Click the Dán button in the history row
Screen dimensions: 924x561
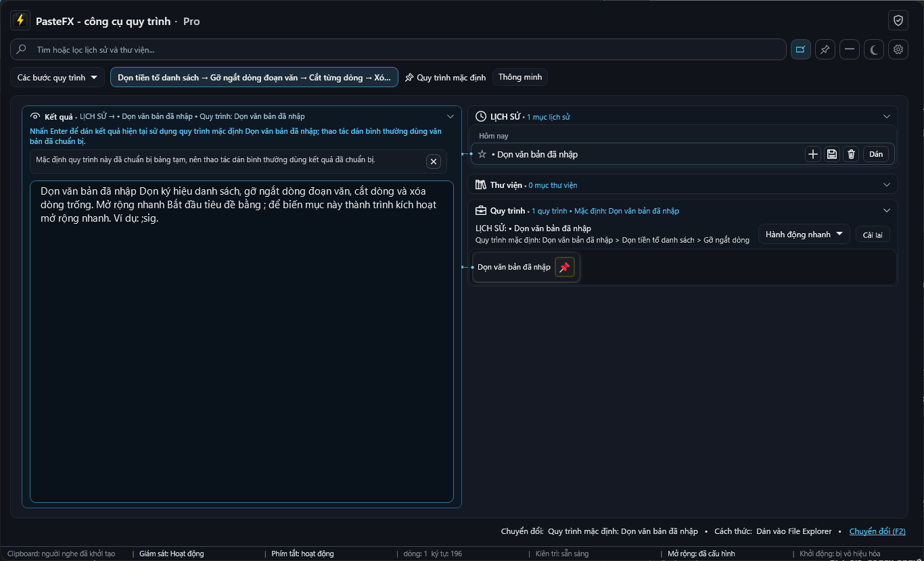click(x=876, y=154)
